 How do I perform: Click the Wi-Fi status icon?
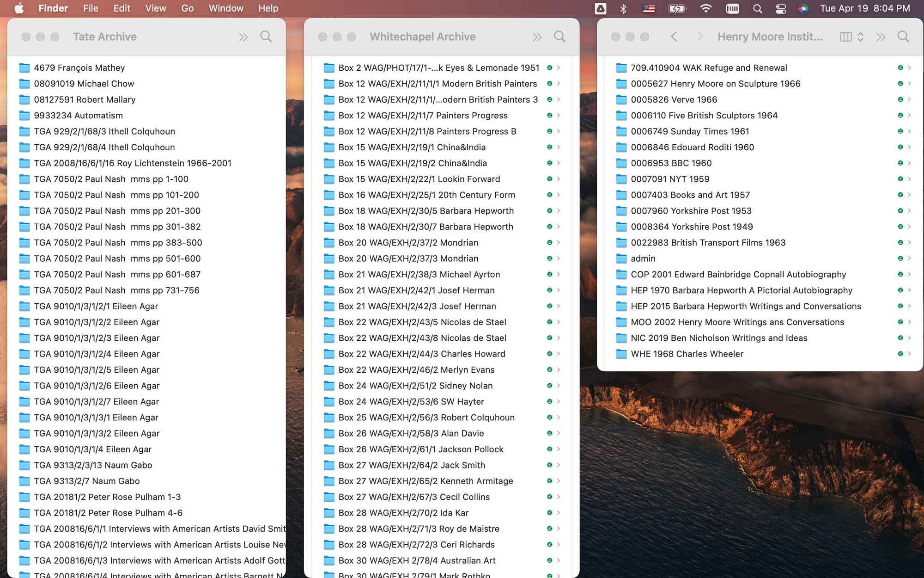(x=705, y=8)
